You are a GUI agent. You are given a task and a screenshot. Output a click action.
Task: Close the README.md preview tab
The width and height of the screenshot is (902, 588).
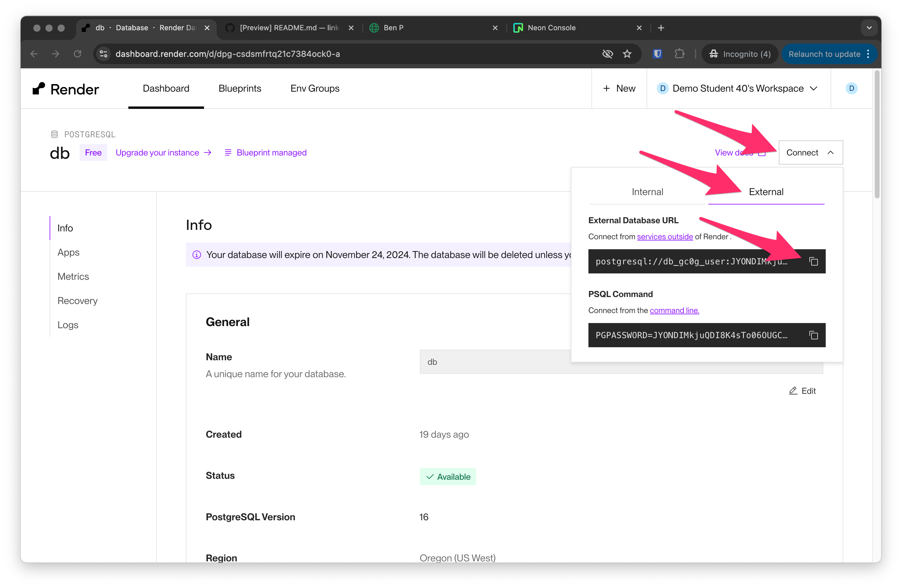351,28
